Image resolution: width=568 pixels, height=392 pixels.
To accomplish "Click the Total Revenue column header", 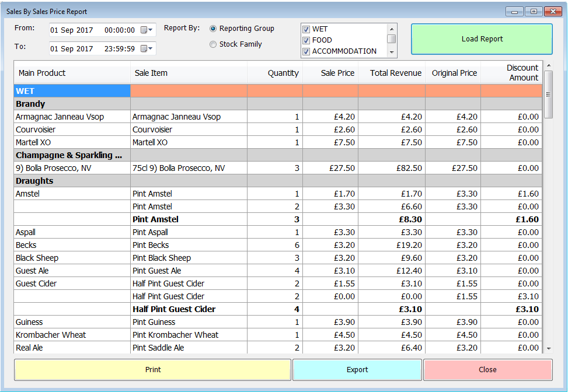I will tap(396, 72).
